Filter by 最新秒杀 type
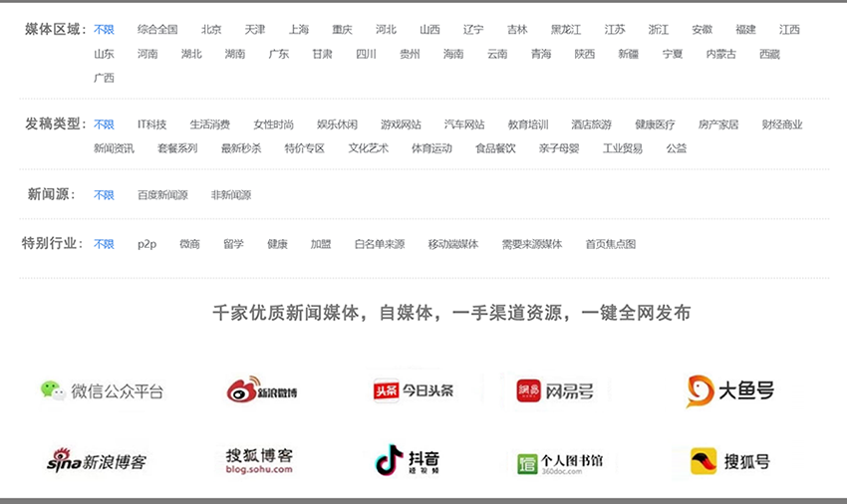Screen dimensions: 847x504 coord(241,148)
